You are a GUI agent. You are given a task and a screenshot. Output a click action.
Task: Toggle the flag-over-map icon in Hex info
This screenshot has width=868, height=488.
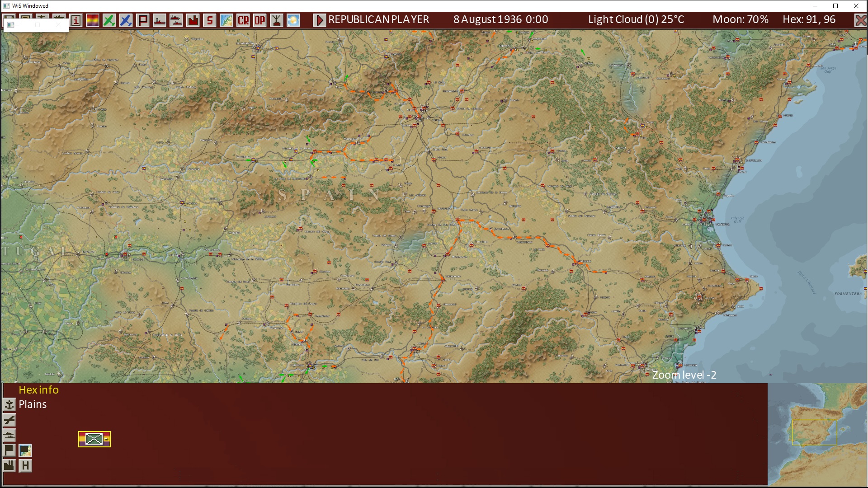point(25,450)
